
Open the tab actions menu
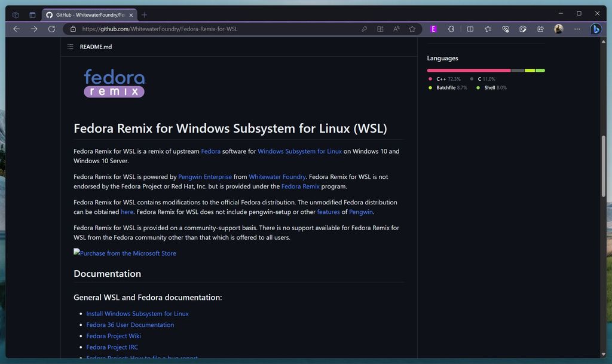point(15,14)
